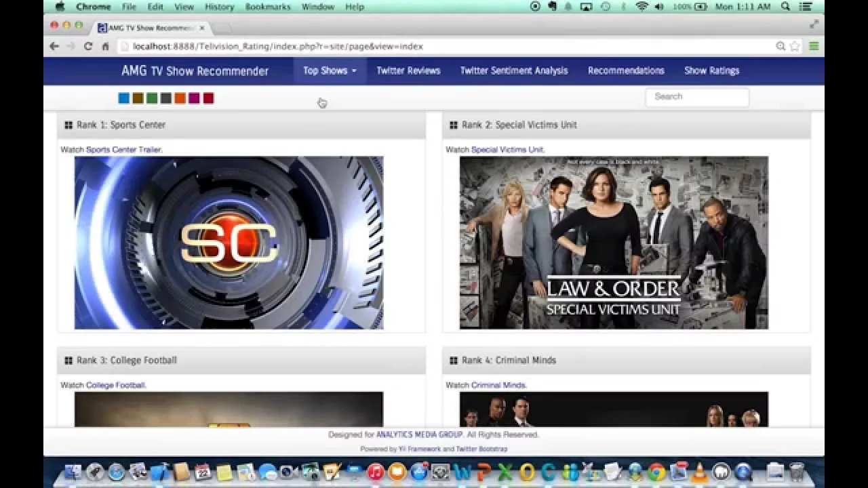Open Twitter Reviews nav item
Image resolution: width=868 pixels, height=488 pixels.
click(408, 70)
